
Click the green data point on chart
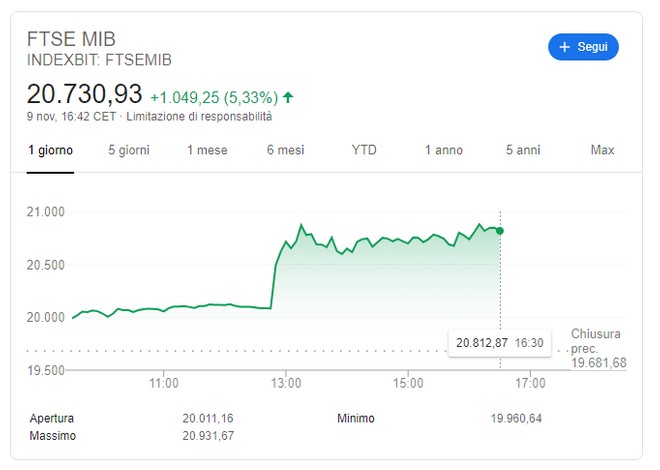point(500,231)
